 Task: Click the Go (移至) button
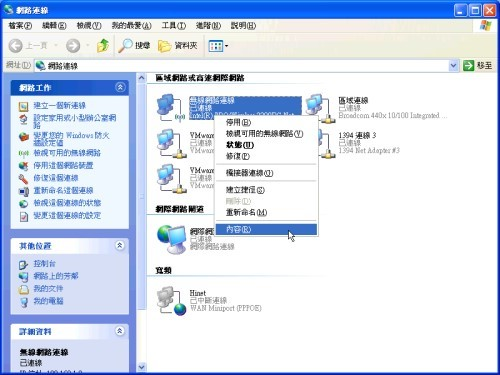click(x=478, y=66)
